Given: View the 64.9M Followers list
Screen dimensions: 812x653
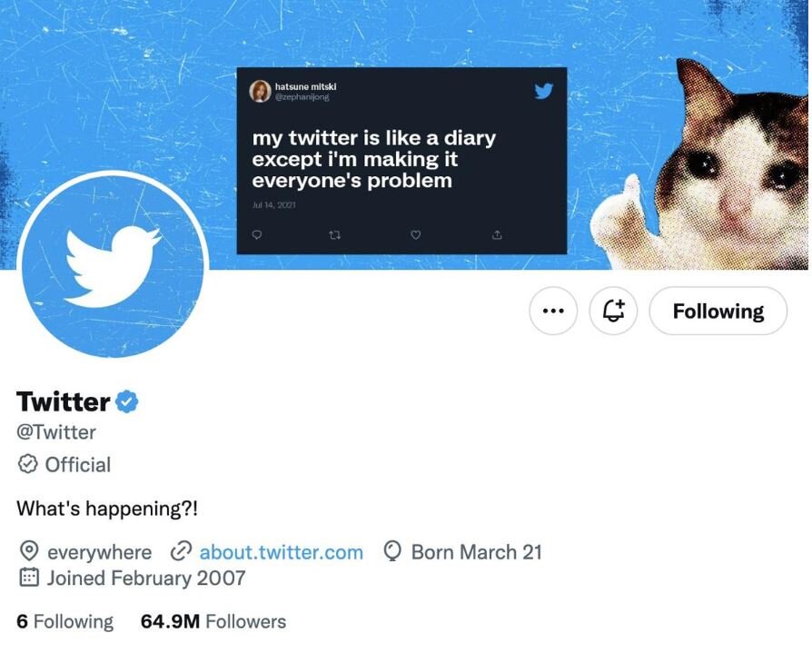Looking at the screenshot, I should [213, 622].
